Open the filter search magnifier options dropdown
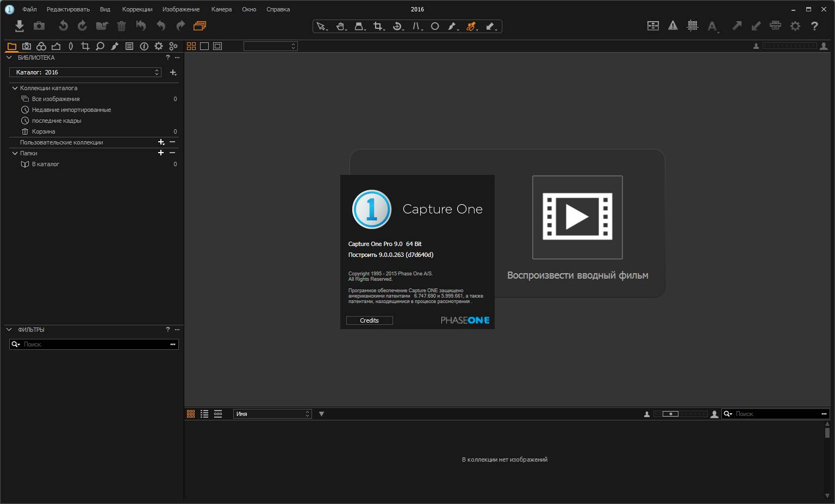Viewport: 835px width, 504px height. pos(16,344)
